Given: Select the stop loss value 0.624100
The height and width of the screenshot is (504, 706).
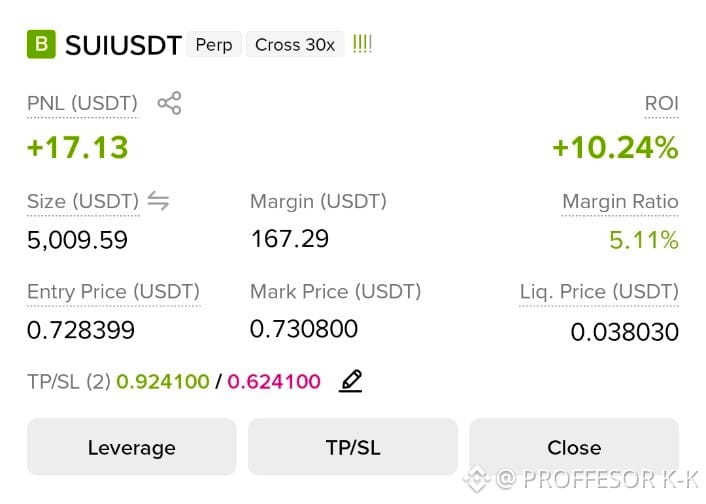Looking at the screenshot, I should tap(274, 381).
